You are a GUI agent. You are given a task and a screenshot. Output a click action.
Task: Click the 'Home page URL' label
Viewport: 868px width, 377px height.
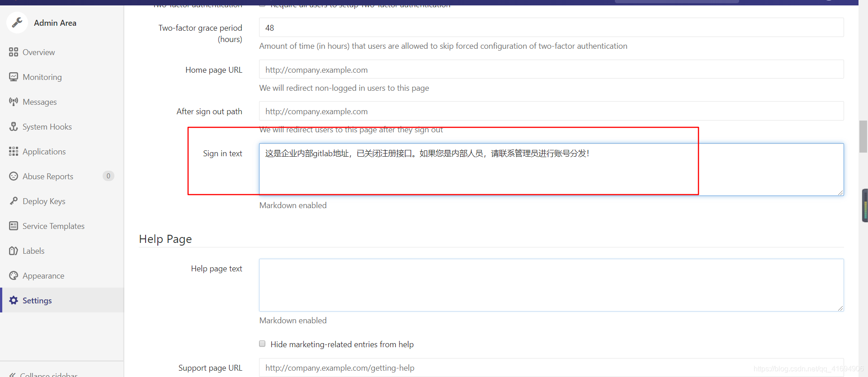pyautogui.click(x=214, y=70)
